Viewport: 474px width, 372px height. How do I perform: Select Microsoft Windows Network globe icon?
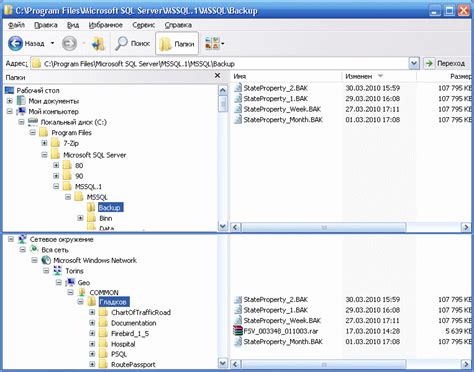pos(46,260)
